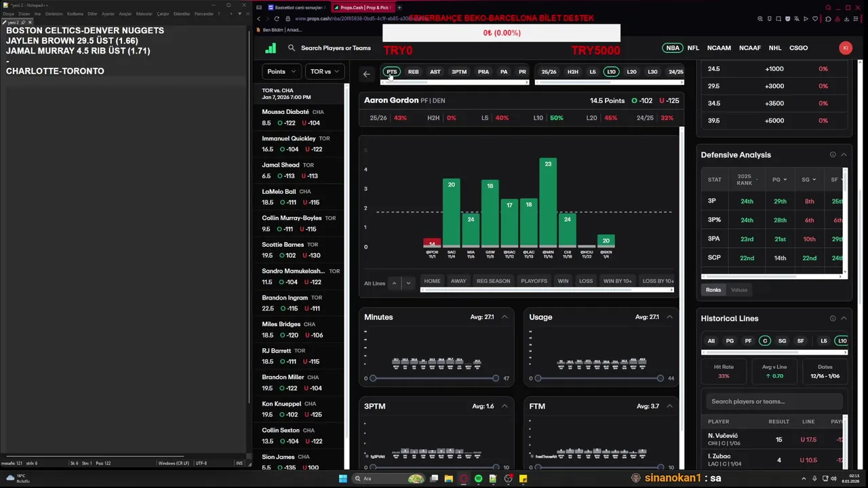868x488 pixels.
Task: Open Windows Start menu
Action: pyautogui.click(x=343, y=479)
